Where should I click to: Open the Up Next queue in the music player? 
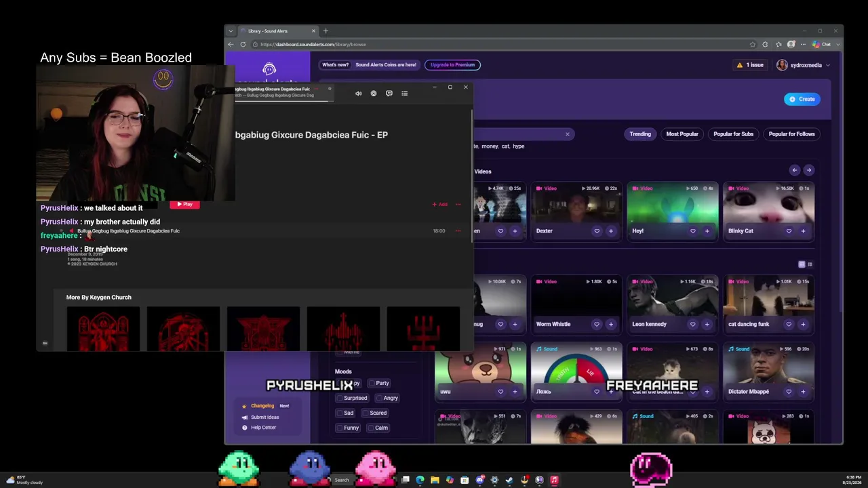click(x=404, y=94)
